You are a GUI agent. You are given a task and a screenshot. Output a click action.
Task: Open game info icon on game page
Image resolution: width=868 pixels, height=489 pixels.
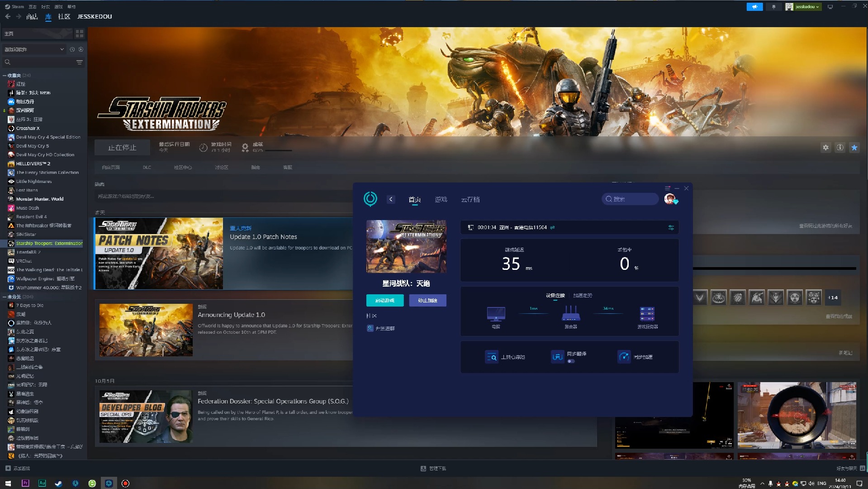tap(840, 148)
